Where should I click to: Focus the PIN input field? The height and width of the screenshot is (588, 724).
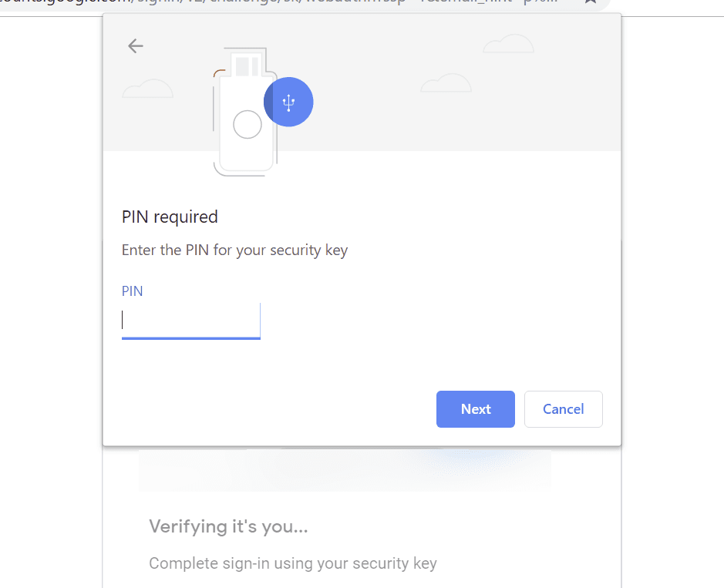(x=191, y=321)
